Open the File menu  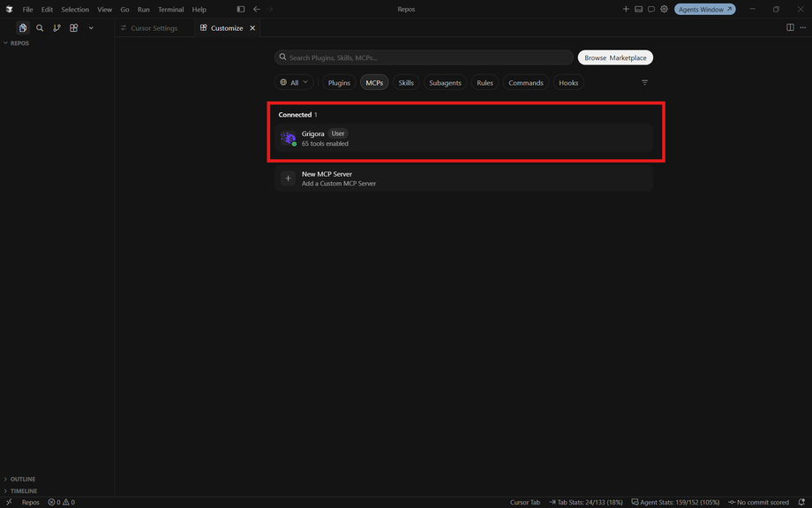point(28,10)
